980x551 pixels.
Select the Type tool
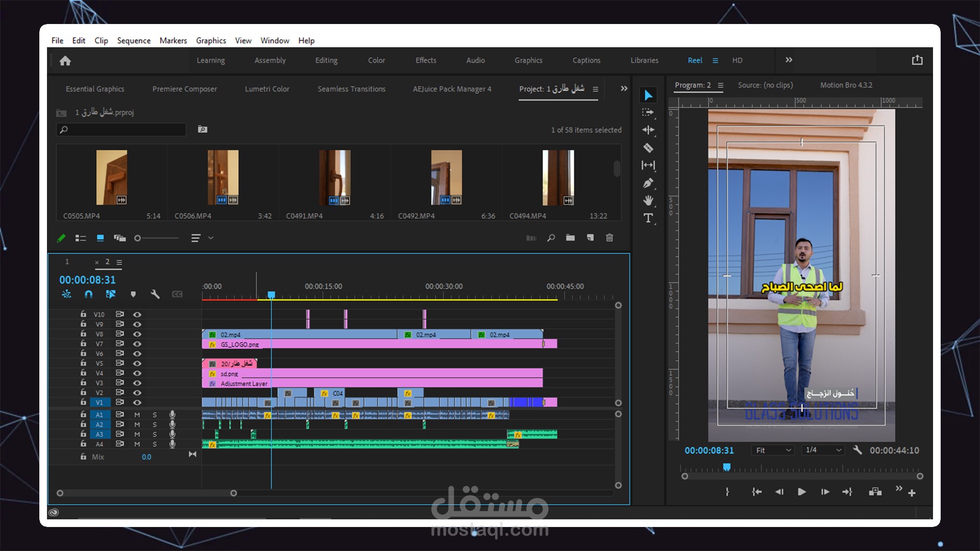(x=648, y=218)
